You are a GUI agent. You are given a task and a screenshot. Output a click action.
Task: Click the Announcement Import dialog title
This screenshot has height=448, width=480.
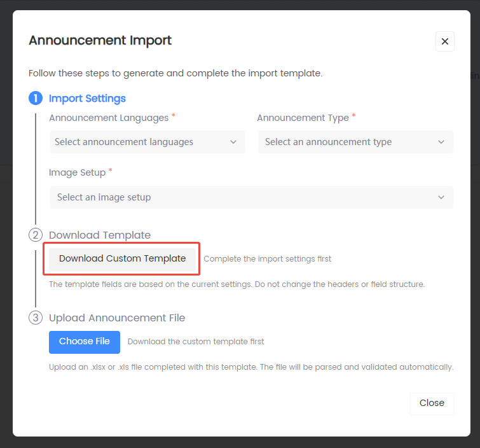click(100, 41)
